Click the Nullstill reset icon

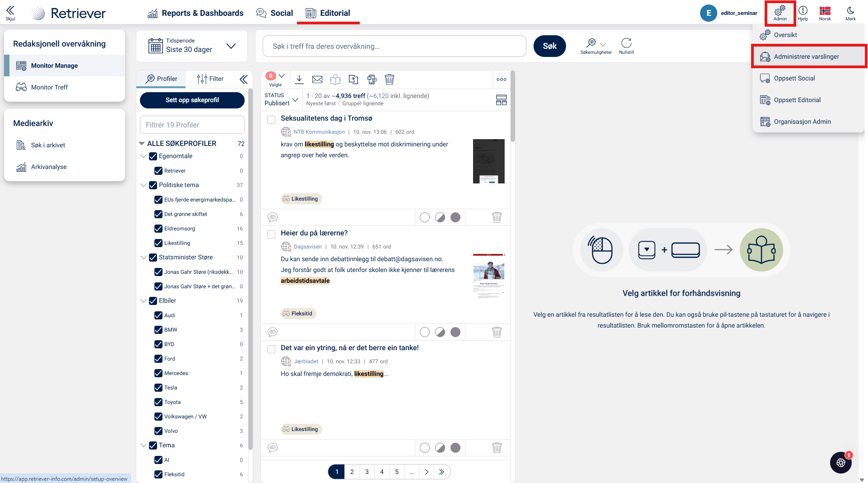[x=627, y=46]
